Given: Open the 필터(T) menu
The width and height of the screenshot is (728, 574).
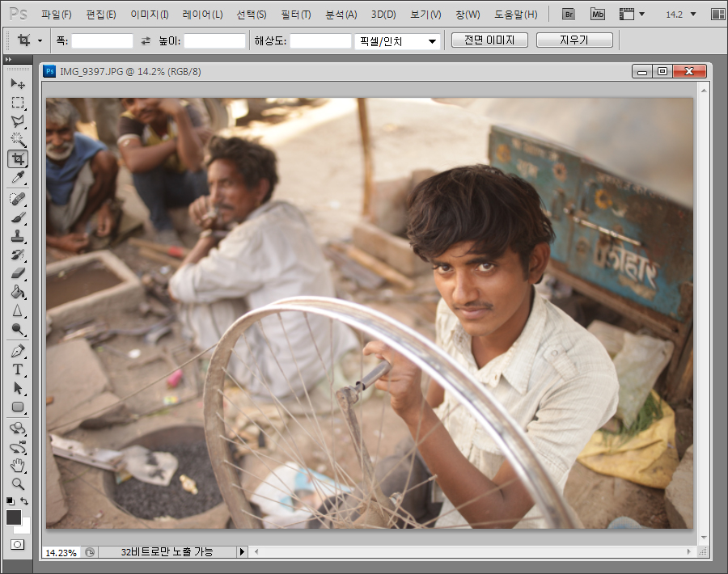Looking at the screenshot, I should (296, 15).
